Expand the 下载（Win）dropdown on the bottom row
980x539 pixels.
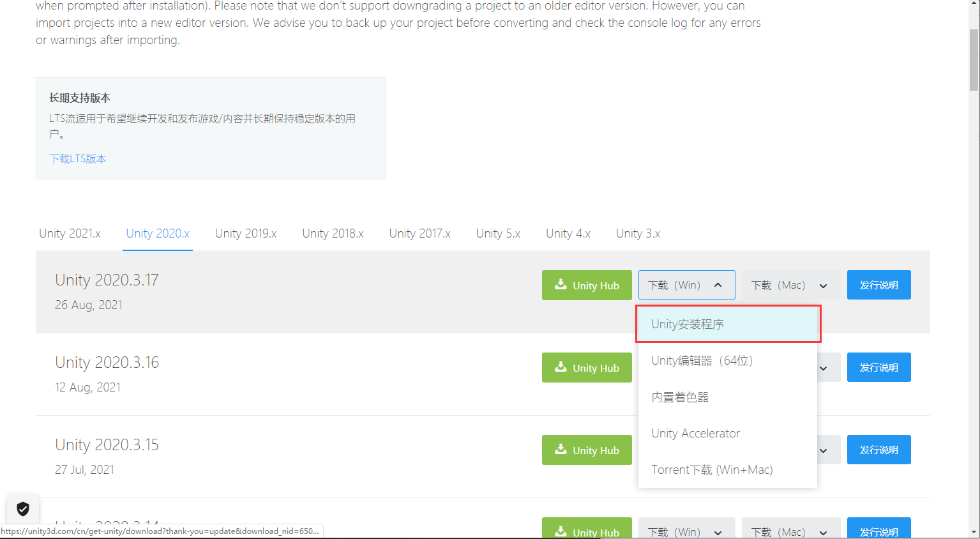(686, 532)
